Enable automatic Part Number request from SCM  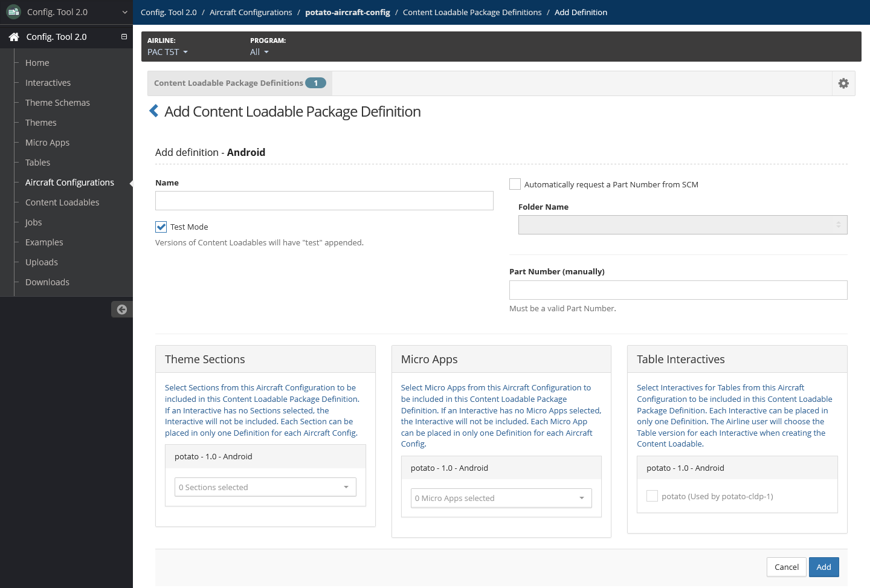click(515, 184)
